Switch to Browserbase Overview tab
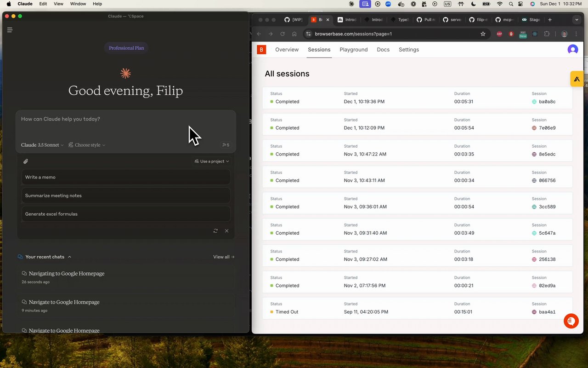 pos(287,50)
